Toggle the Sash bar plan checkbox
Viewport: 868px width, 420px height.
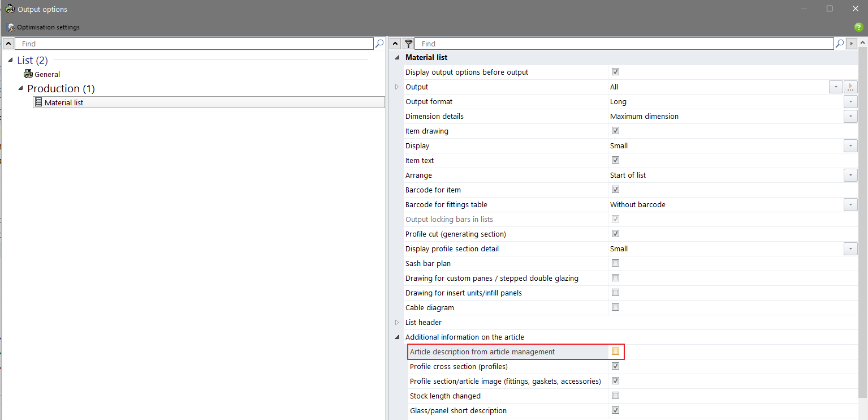coord(615,263)
